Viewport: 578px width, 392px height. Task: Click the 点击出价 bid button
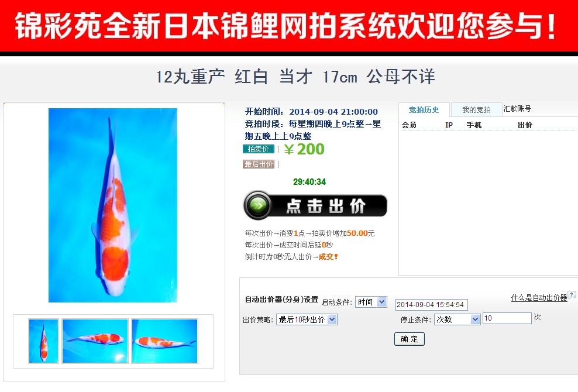[315, 205]
